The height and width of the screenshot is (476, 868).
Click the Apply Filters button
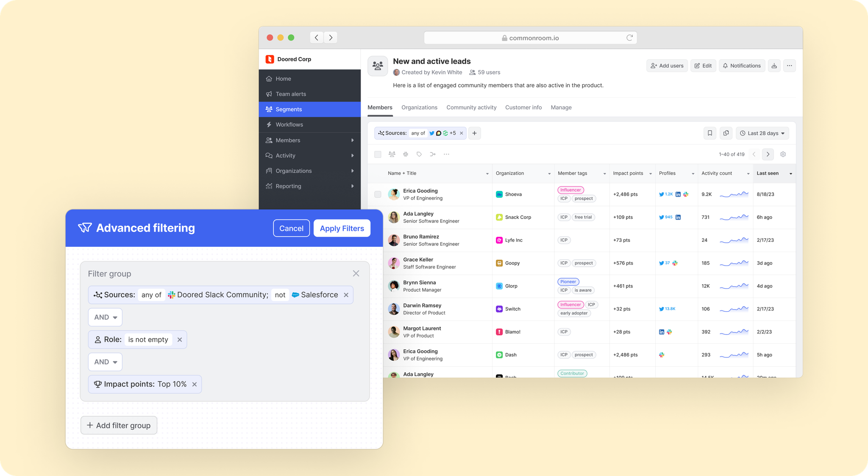click(342, 228)
